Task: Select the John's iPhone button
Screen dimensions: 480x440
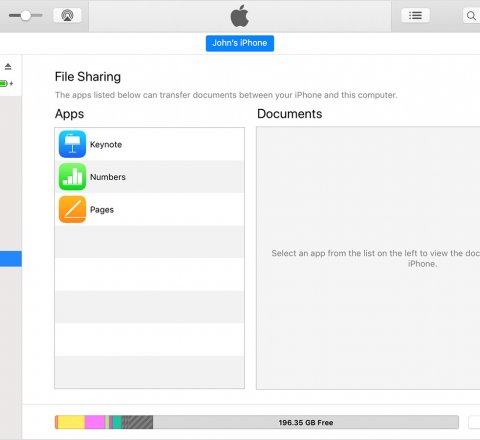Action: [x=240, y=43]
